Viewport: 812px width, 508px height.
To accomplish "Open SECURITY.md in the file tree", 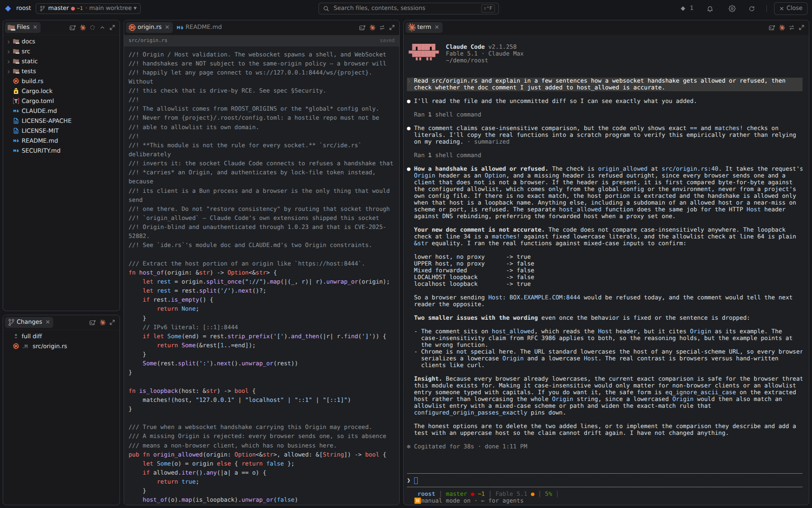I will (x=61, y=150).
